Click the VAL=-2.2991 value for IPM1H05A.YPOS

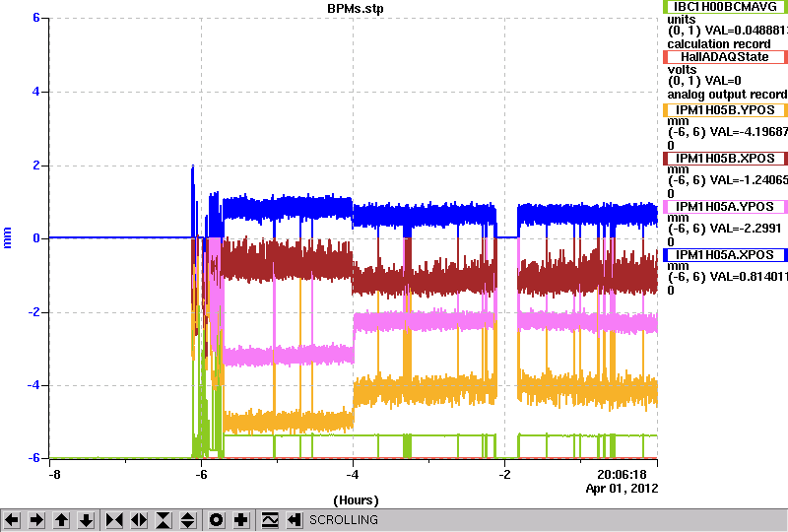pyautogui.click(x=744, y=229)
